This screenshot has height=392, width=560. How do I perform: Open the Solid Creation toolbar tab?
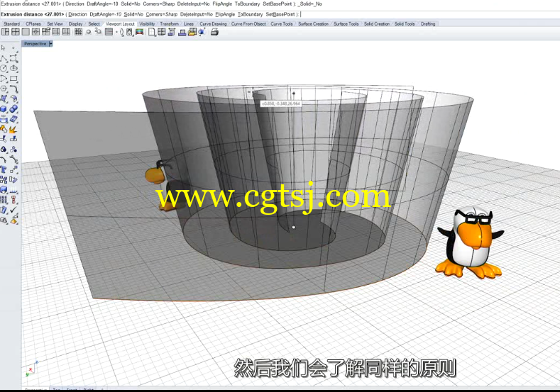(377, 24)
